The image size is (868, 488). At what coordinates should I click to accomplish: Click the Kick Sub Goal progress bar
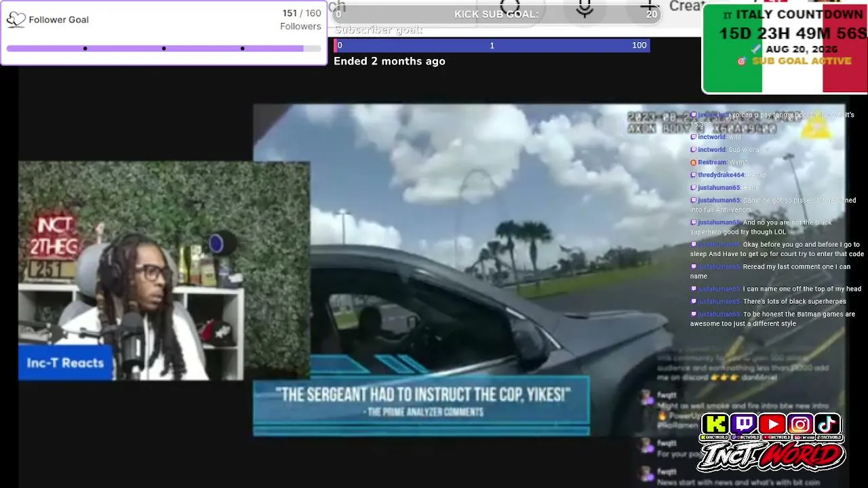tap(496, 14)
